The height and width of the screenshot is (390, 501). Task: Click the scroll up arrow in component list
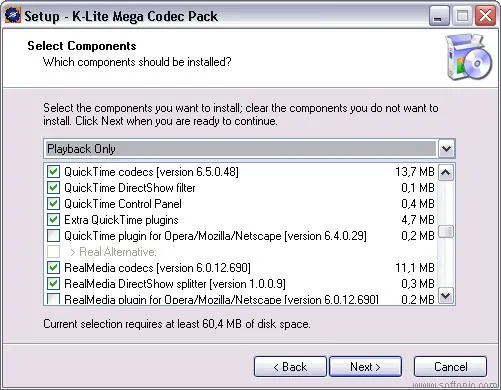tap(446, 172)
